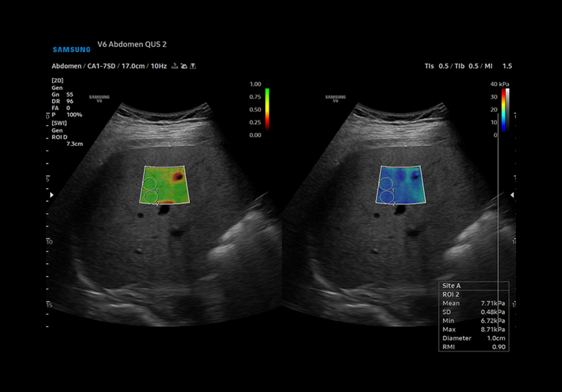Select ROI circle 2 on reliability map
The height and width of the screenshot is (392, 562).
point(151,197)
